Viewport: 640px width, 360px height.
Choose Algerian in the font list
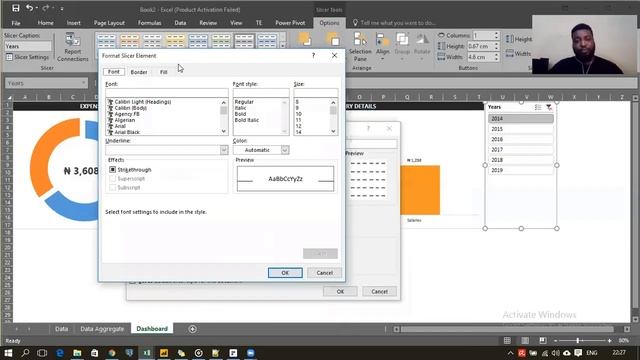(x=125, y=120)
